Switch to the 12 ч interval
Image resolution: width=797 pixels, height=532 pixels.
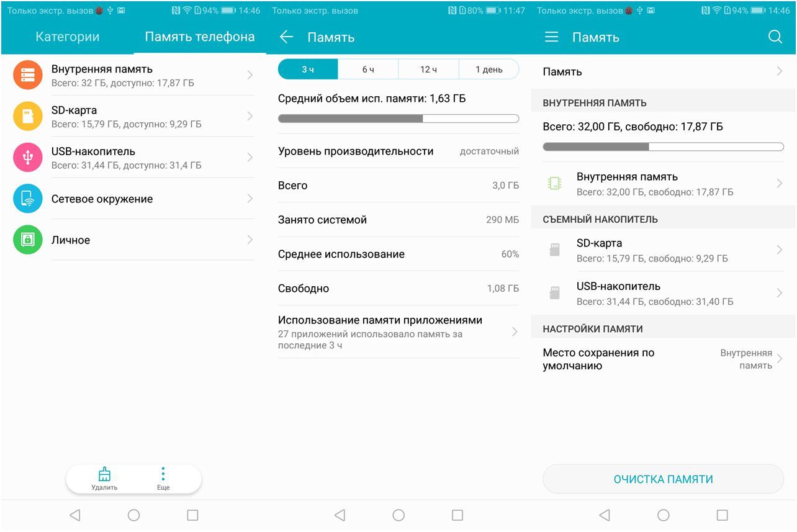[428, 69]
